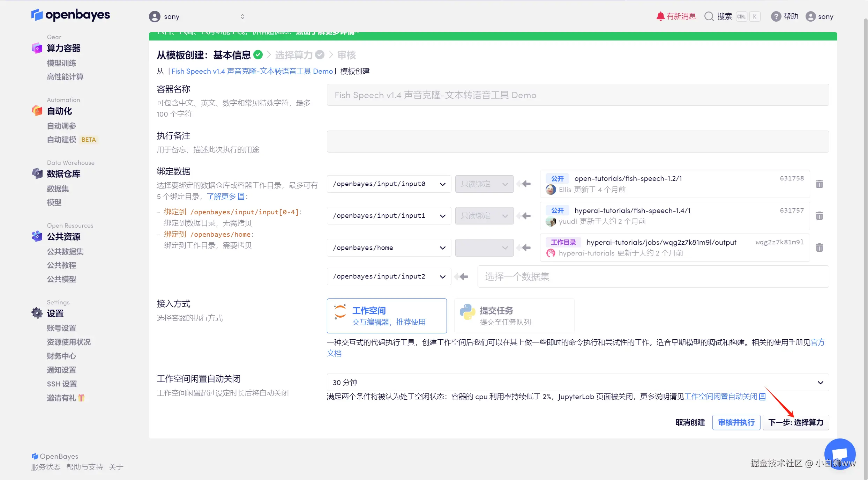Remove the /openbayes/home working directory binding
Screen dimensions: 868x480
pyautogui.click(x=819, y=248)
